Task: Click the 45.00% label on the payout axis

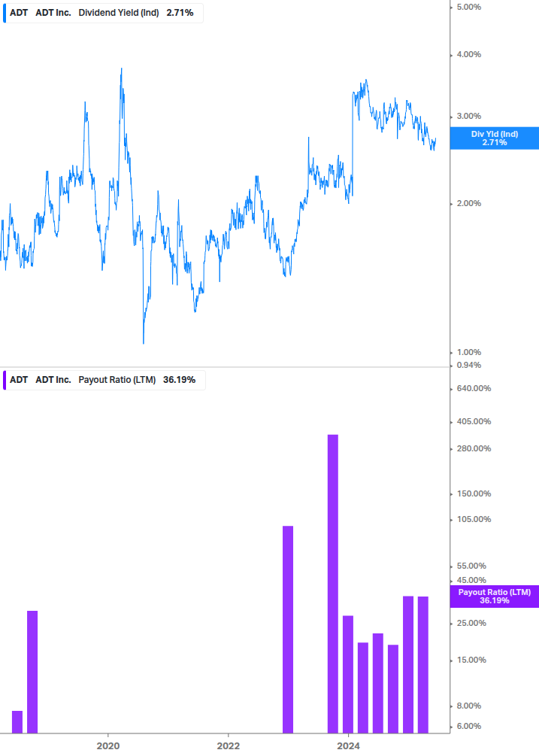Action: [x=471, y=581]
